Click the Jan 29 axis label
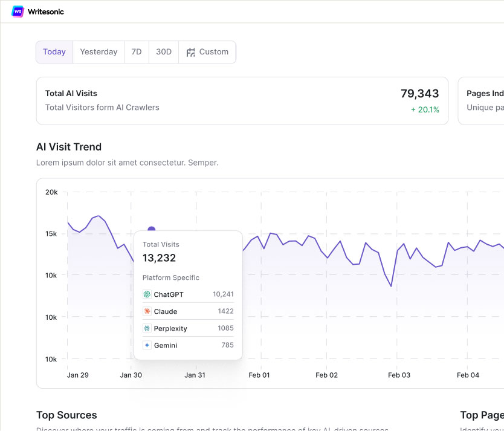The width and height of the screenshot is (504, 431). click(78, 375)
